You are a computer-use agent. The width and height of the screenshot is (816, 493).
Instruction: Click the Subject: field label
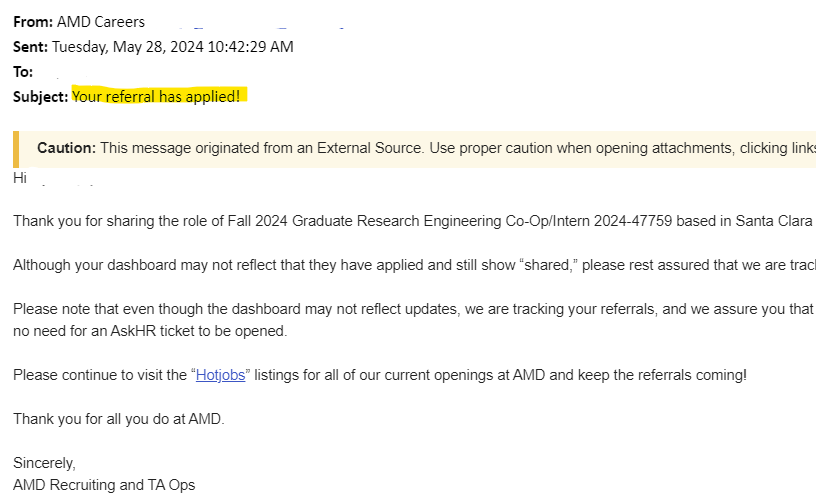point(40,96)
